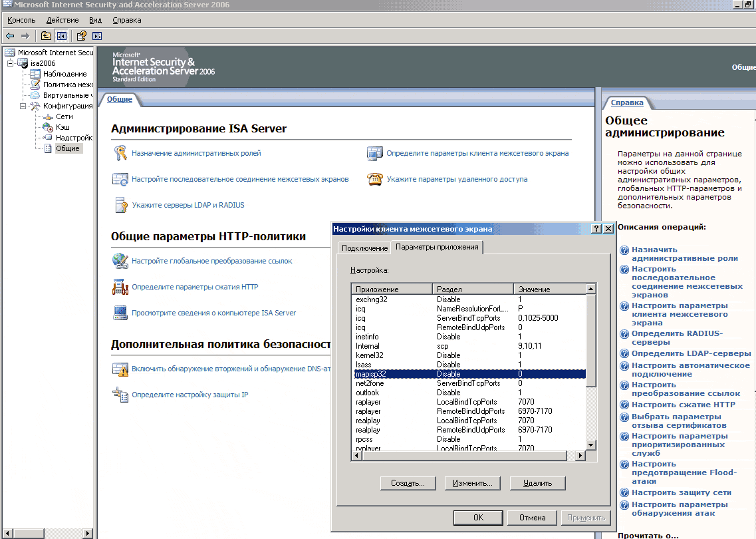This screenshot has width=756, height=539.
Task: Select the exchng32 row in the list
Action: (469, 299)
